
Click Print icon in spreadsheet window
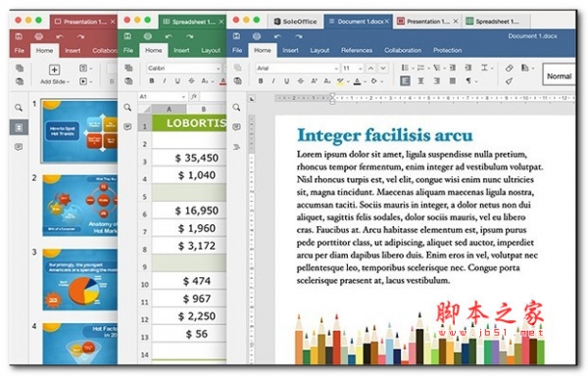[x=148, y=36]
